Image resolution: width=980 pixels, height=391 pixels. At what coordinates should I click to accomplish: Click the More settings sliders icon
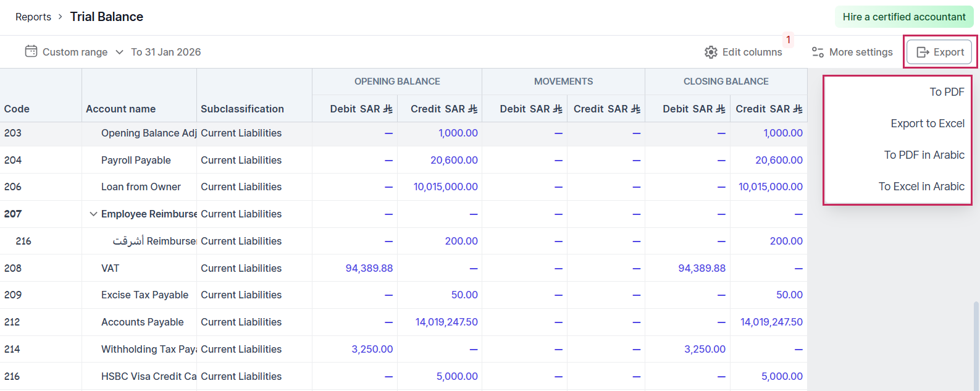[818, 53]
